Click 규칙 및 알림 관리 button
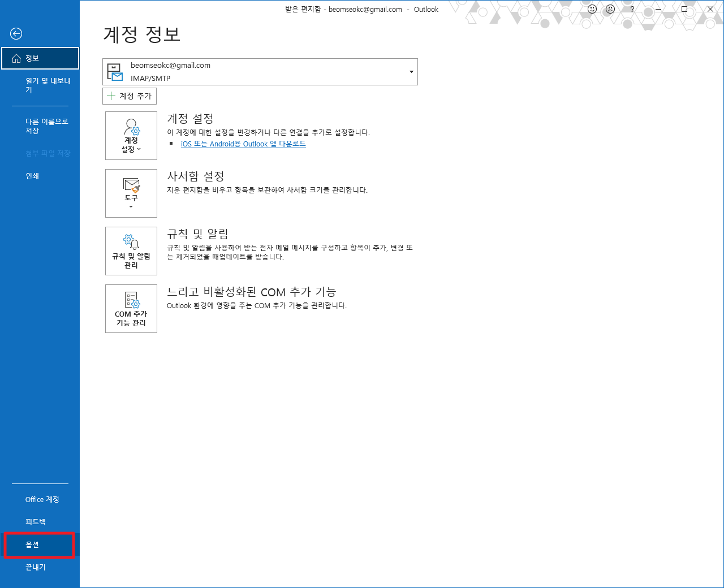Image resolution: width=724 pixels, height=588 pixels. 131,251
